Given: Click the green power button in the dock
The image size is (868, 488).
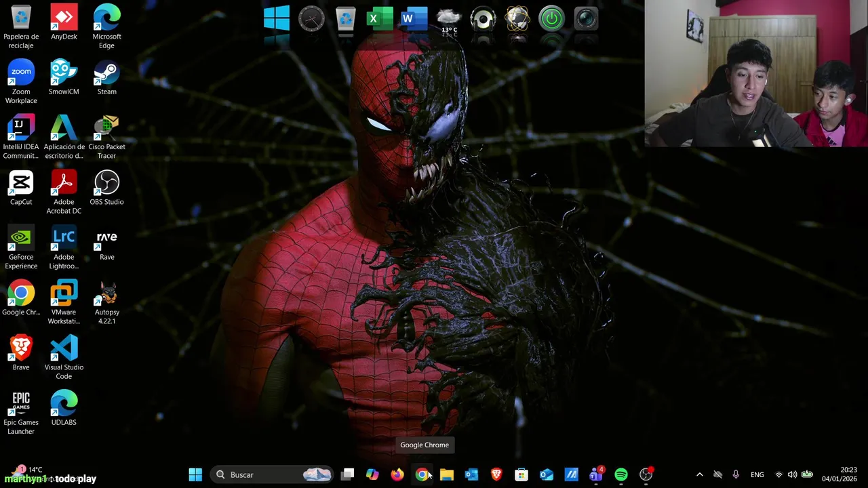Looking at the screenshot, I should (551, 18).
